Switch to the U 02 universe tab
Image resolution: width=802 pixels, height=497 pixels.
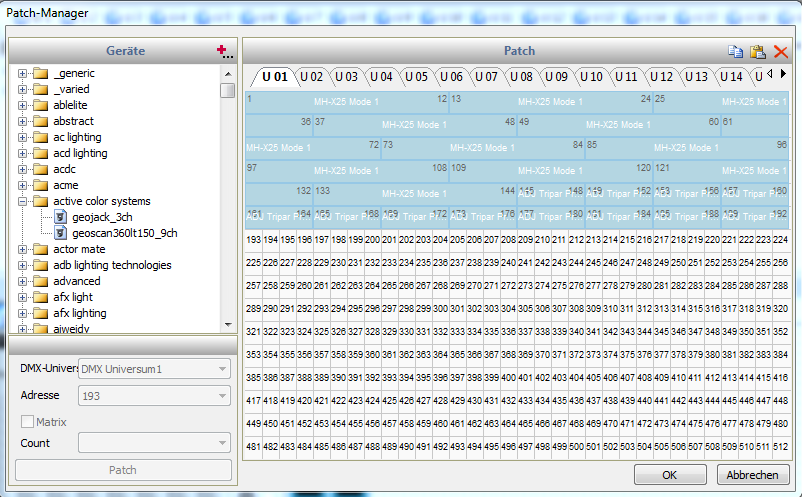[x=311, y=77]
